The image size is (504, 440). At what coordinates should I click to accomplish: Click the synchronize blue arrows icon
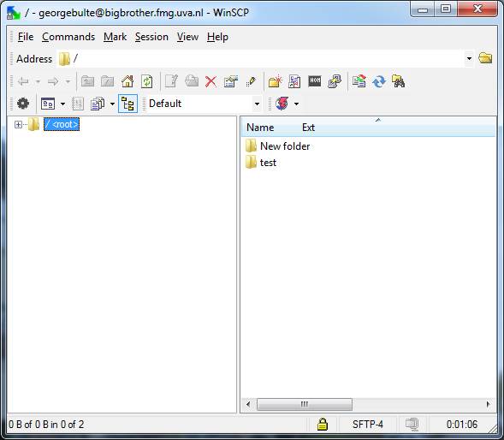point(379,81)
